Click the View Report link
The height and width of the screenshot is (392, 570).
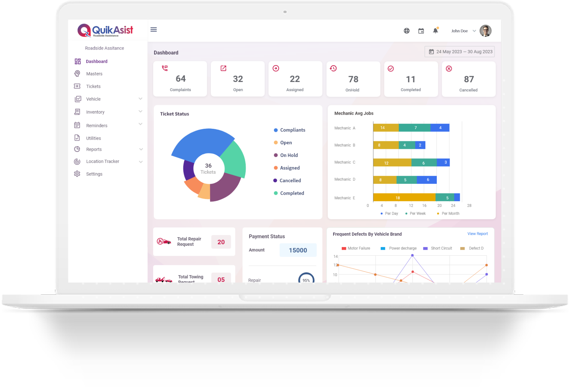[478, 233]
